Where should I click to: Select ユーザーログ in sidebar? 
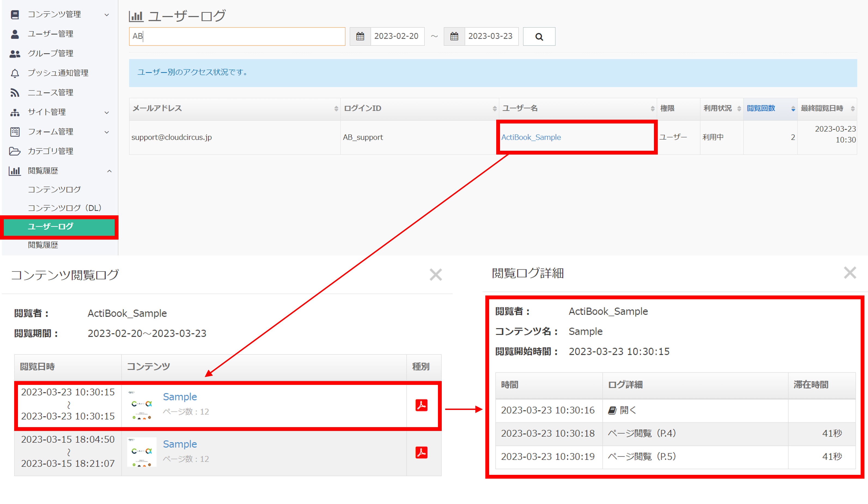51,227
